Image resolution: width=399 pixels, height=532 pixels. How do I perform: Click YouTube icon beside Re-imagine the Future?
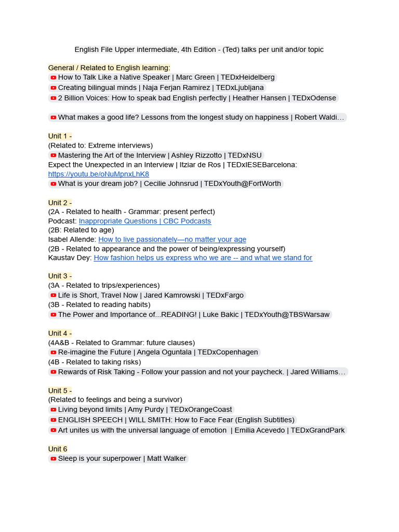(54, 353)
